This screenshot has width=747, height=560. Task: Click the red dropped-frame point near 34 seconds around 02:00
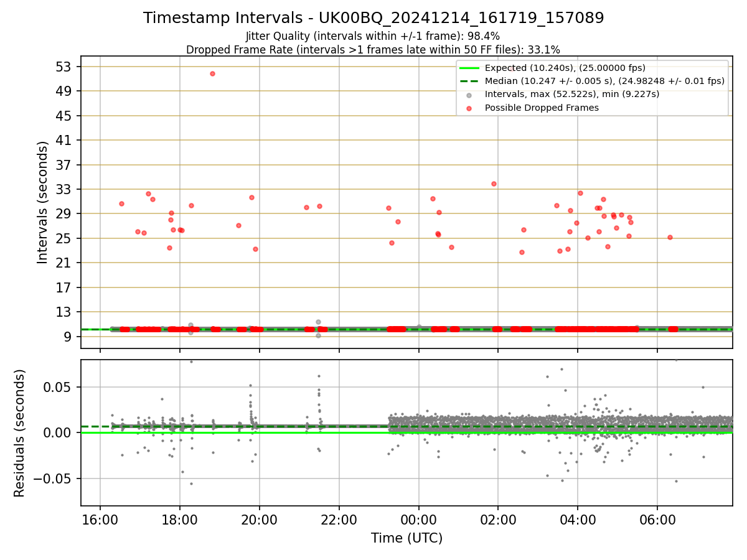tap(494, 184)
